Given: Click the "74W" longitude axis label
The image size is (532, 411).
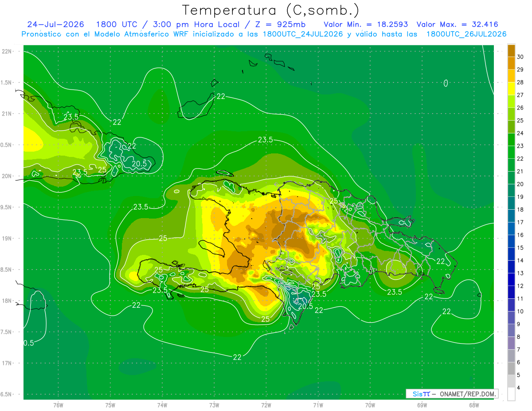Looking at the screenshot, I should tap(162, 405).
